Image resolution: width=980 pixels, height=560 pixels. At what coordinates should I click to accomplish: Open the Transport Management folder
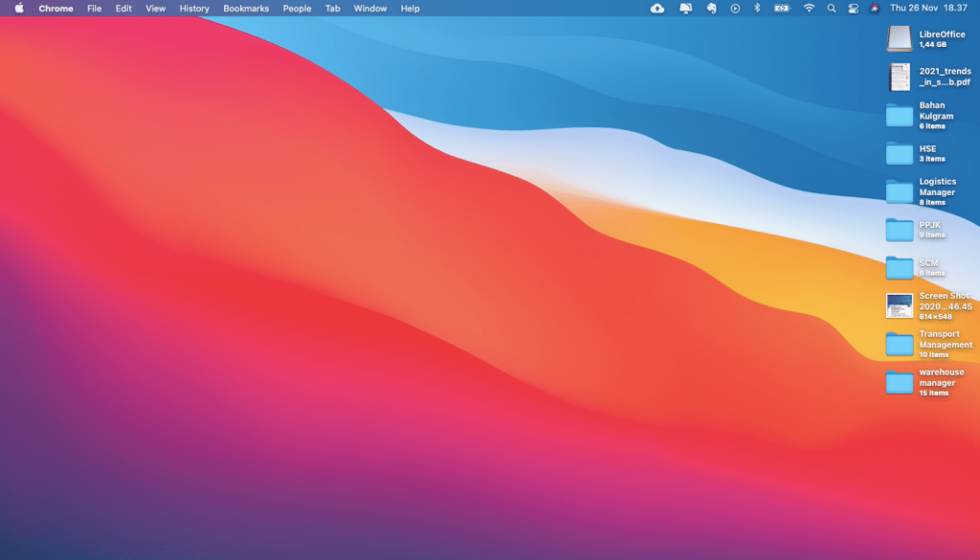[898, 343]
